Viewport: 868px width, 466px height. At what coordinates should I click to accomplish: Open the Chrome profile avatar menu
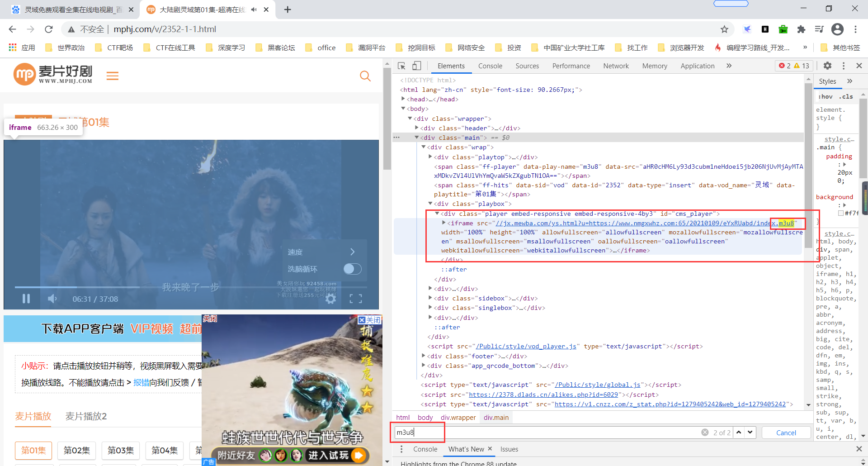pos(837,29)
